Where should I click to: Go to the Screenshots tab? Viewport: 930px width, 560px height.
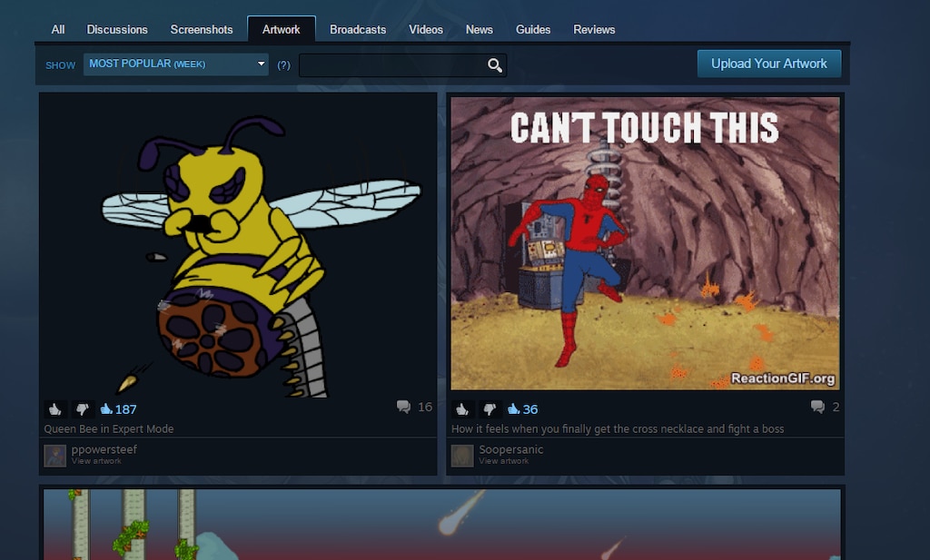click(202, 30)
